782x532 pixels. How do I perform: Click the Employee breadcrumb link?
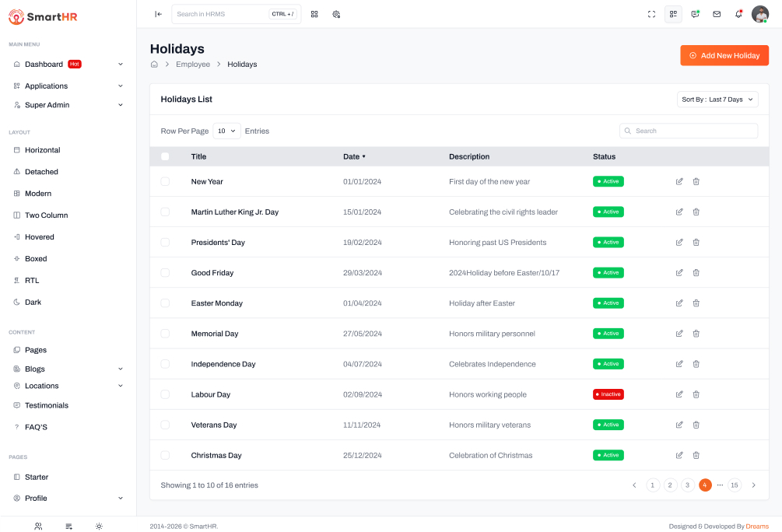click(x=193, y=65)
